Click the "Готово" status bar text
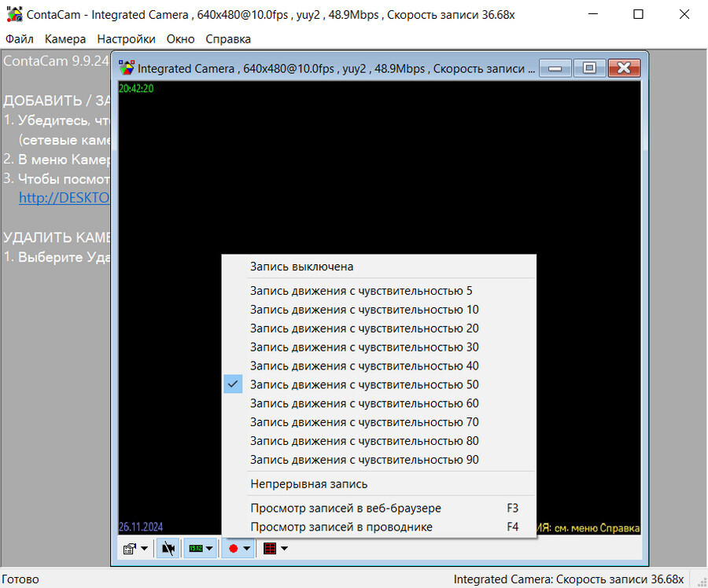This screenshot has width=708, height=588. pyautogui.click(x=20, y=579)
